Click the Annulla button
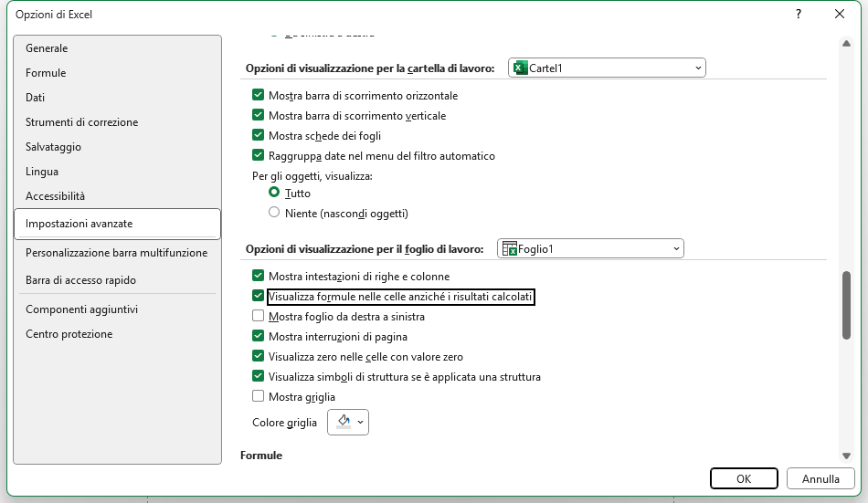 (x=820, y=478)
